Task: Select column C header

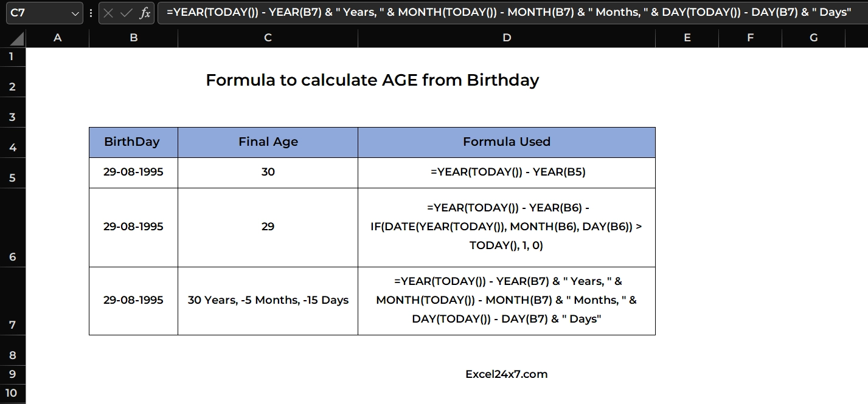Action: click(268, 38)
